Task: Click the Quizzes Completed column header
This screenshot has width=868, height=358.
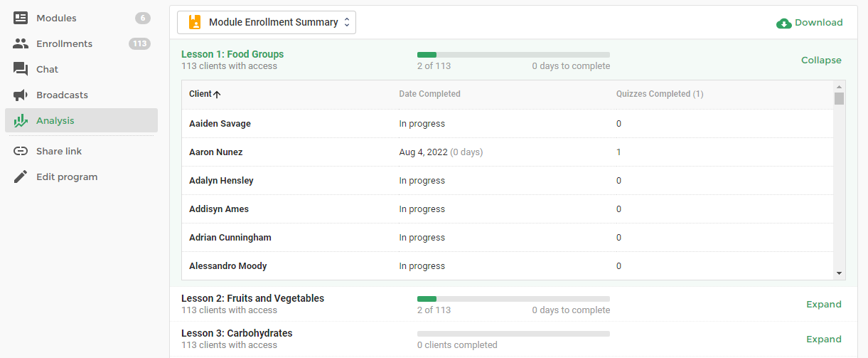Action: (x=659, y=94)
